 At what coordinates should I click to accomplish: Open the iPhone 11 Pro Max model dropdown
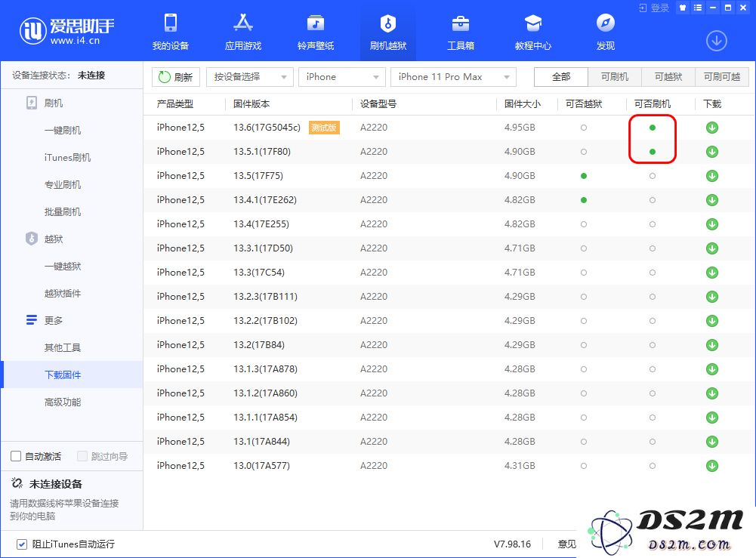point(453,76)
